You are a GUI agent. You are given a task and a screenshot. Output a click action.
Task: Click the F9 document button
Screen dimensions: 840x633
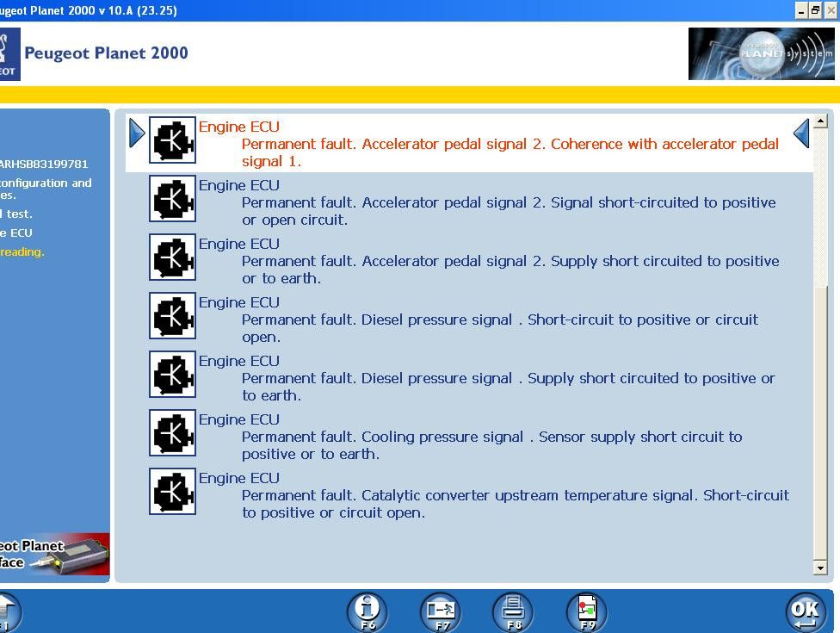587,611
